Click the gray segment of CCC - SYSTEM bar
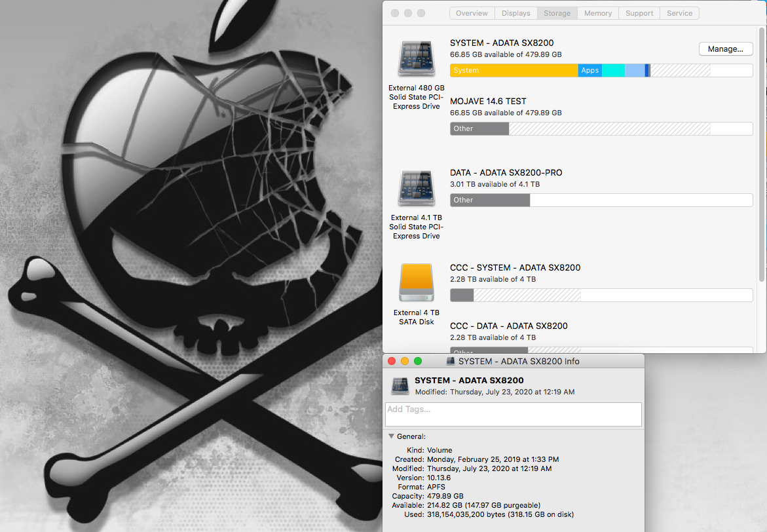 [x=462, y=295]
